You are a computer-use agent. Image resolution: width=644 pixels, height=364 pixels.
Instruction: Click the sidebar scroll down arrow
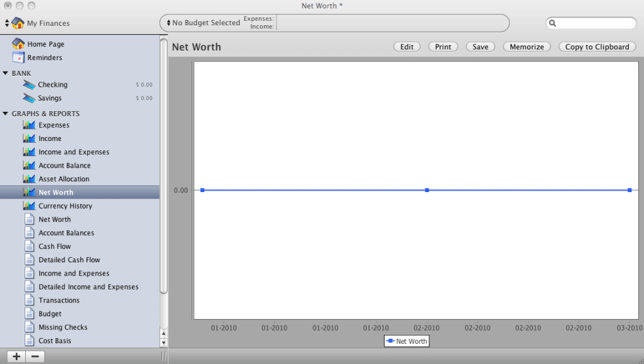pos(164,343)
